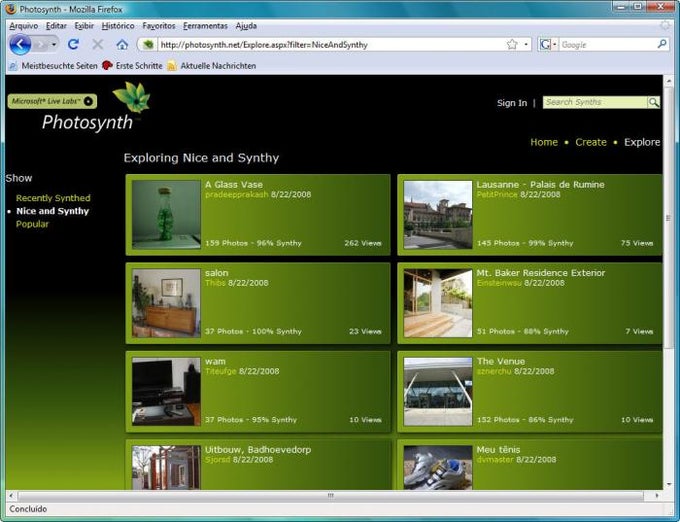This screenshot has width=680, height=522.
Task: Click the URL address bar field
Action: [330, 44]
